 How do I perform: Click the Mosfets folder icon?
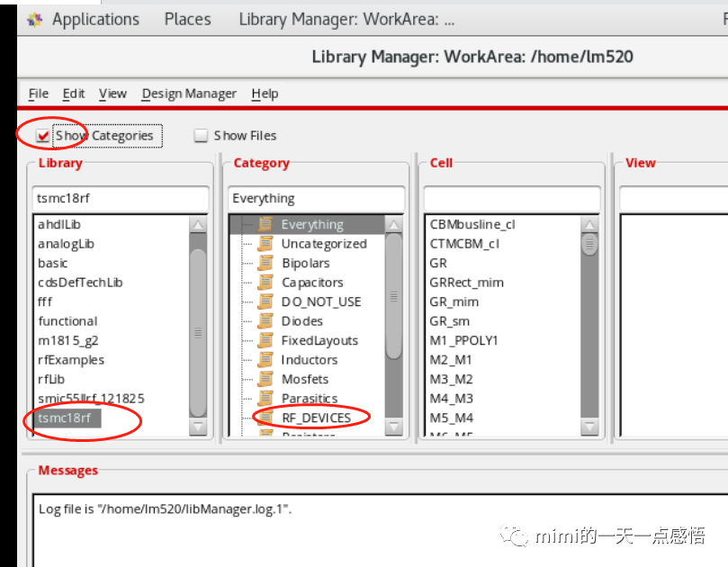(x=265, y=379)
